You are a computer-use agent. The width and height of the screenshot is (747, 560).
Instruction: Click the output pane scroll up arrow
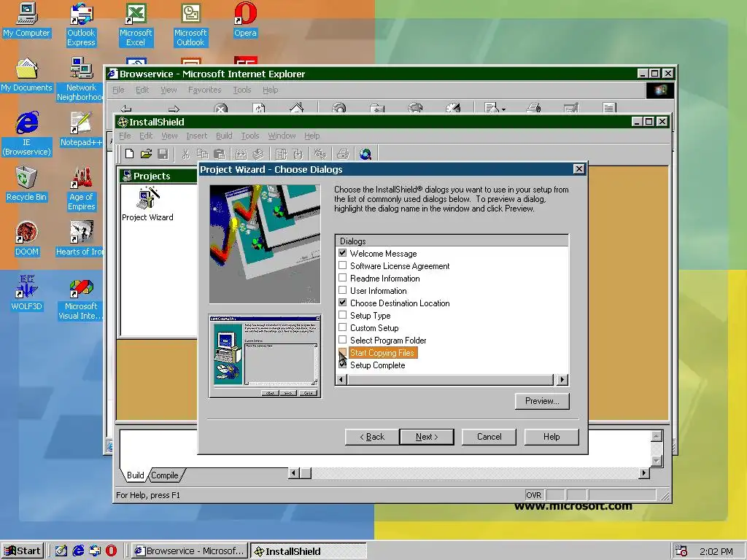657,436
